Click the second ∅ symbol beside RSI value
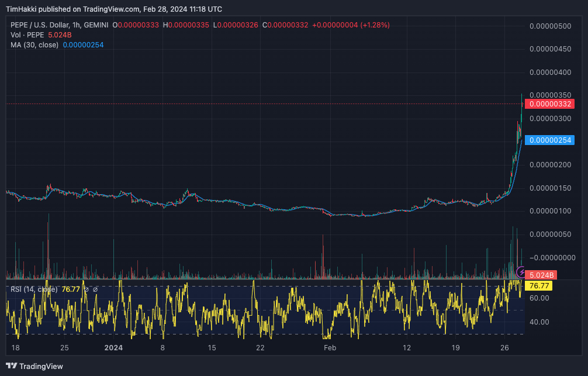This screenshot has width=588, height=376. pos(95,289)
